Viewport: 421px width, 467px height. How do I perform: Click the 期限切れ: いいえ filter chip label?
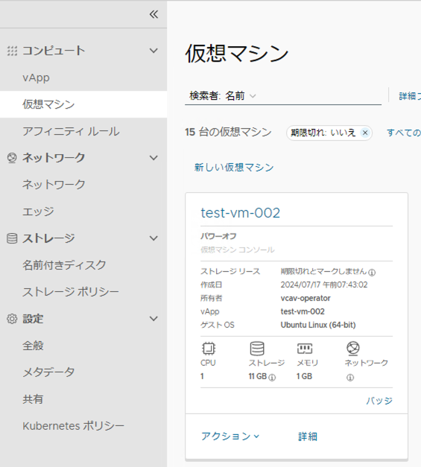tap(323, 133)
